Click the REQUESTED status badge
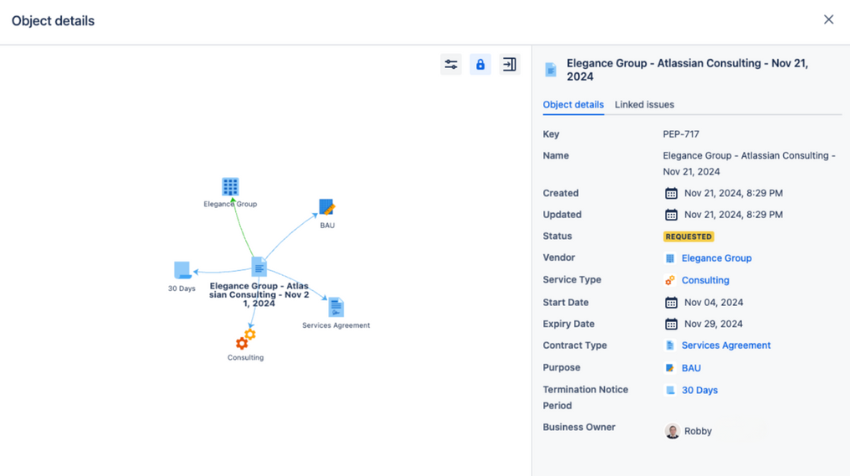 688,236
